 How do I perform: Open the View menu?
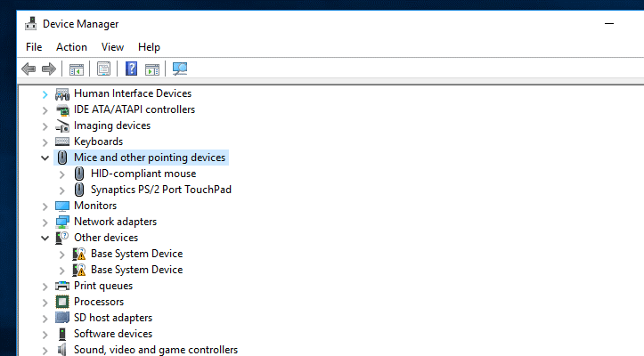pos(112,47)
